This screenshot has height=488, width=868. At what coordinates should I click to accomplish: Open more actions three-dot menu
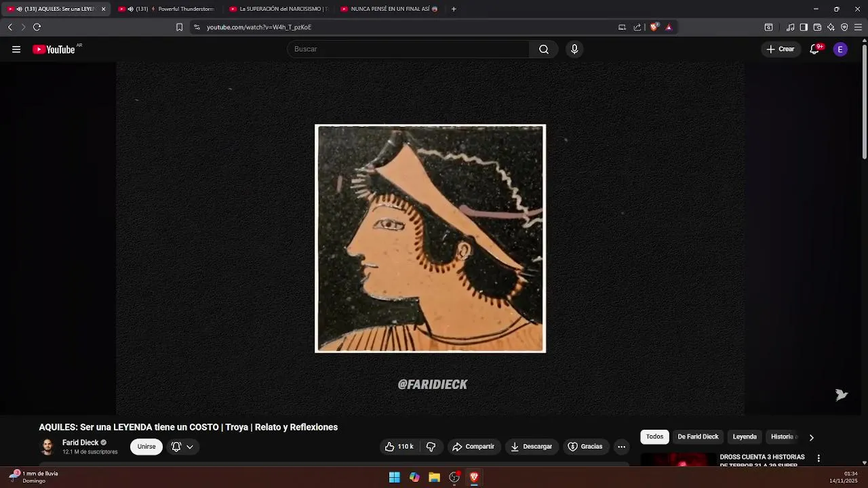(621, 447)
